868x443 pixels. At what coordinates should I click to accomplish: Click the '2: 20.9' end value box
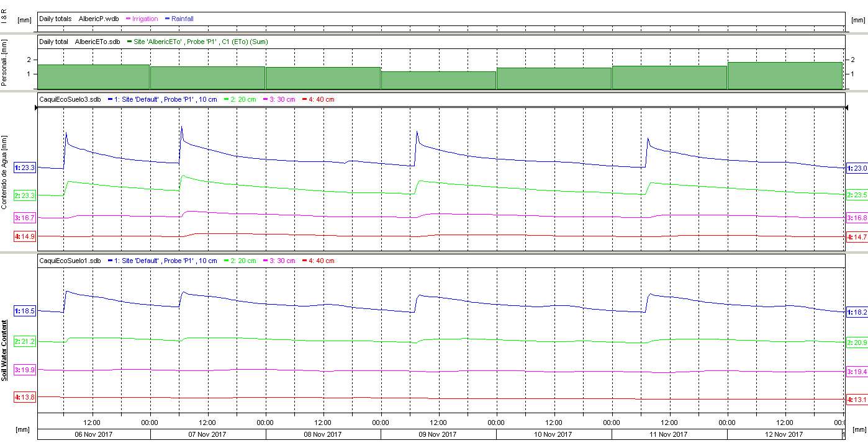[x=857, y=342]
